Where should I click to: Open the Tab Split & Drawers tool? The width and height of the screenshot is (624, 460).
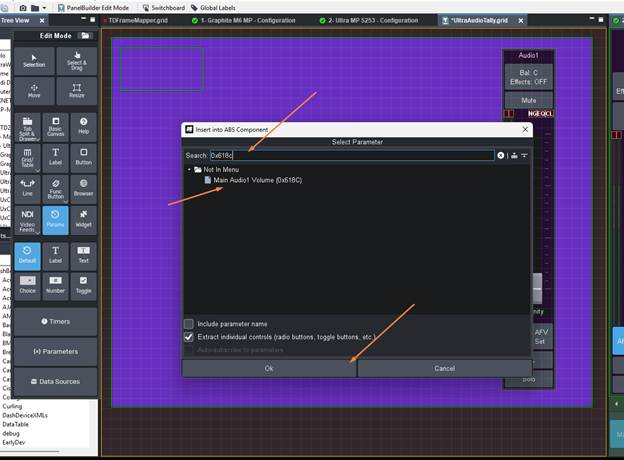click(x=27, y=127)
